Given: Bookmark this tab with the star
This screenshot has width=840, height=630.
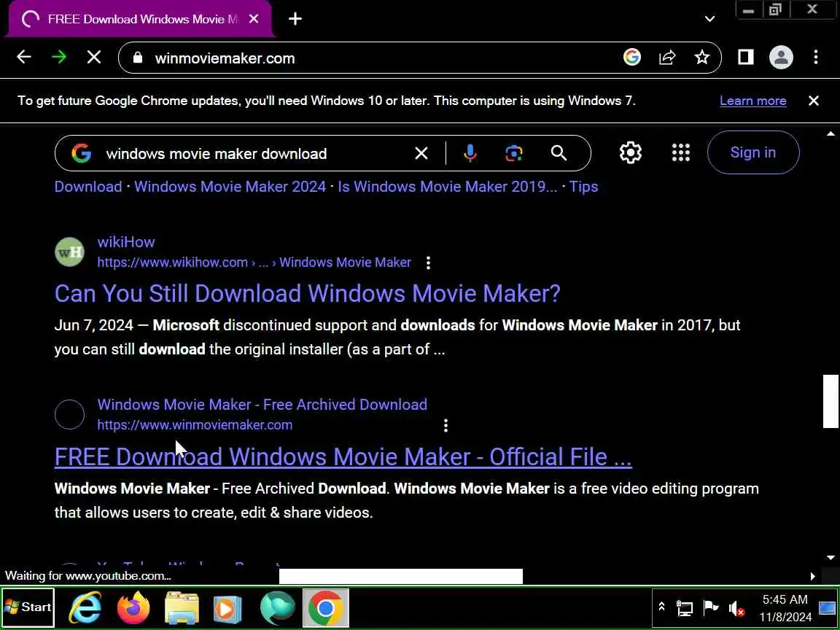Looking at the screenshot, I should coord(701,58).
